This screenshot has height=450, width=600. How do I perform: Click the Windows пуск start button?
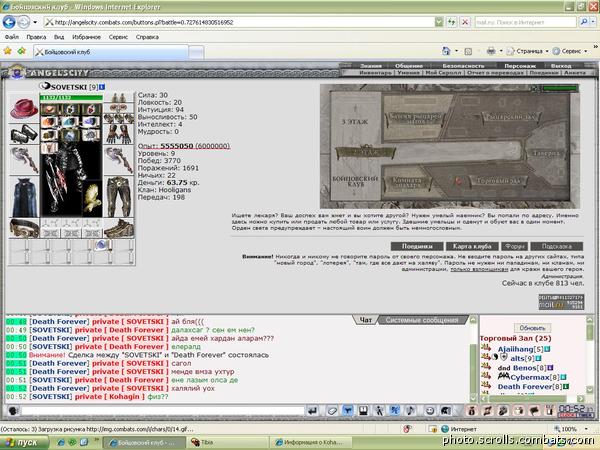(x=24, y=443)
